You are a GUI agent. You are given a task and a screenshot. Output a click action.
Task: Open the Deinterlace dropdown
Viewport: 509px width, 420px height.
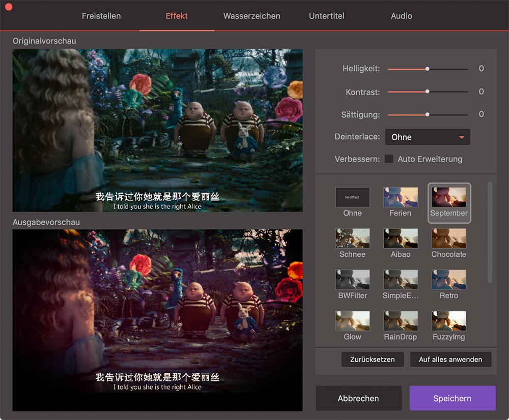[x=428, y=137]
